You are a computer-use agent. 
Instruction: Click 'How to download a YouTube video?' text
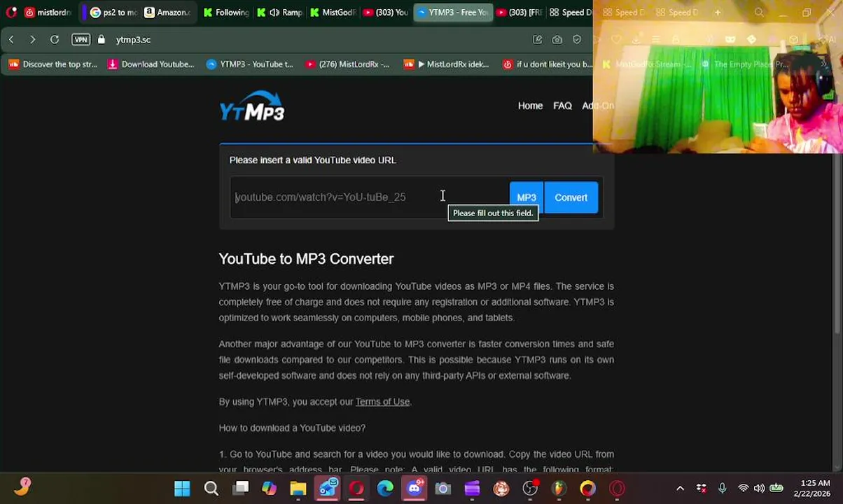pyautogui.click(x=292, y=428)
